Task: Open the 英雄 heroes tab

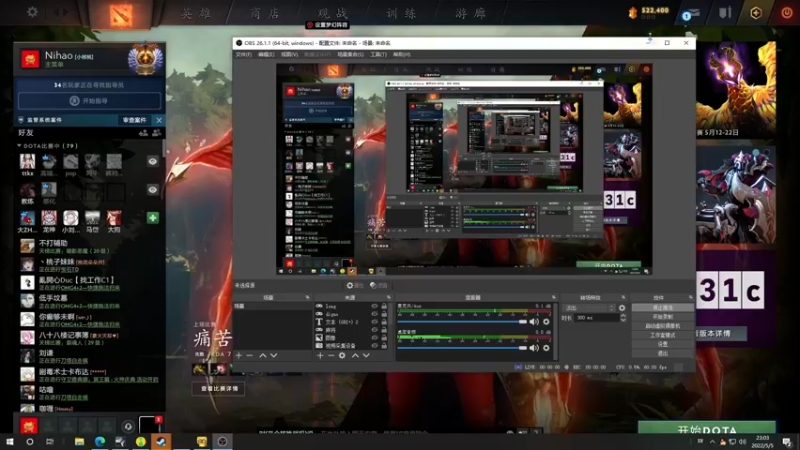Action: point(196,13)
